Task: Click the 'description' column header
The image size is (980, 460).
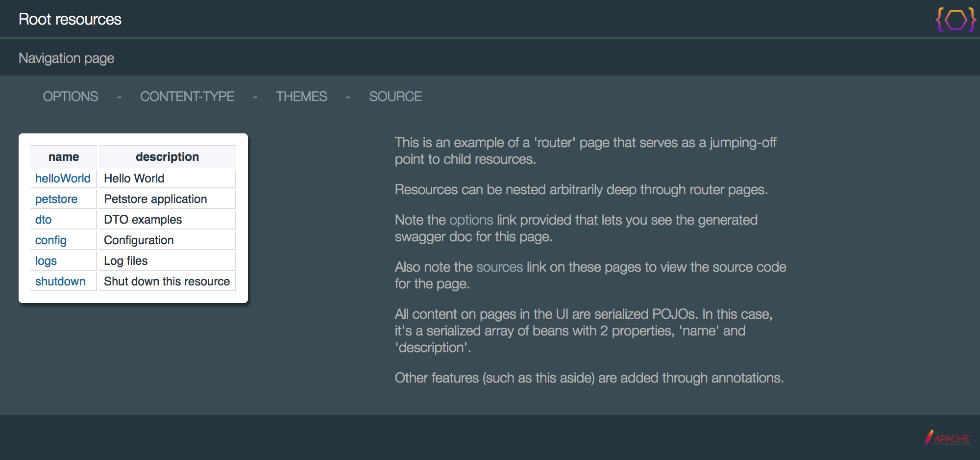Action: [x=167, y=157]
